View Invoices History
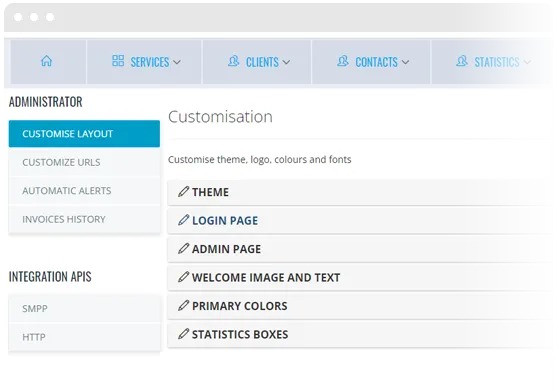The image size is (559, 391). point(84,219)
